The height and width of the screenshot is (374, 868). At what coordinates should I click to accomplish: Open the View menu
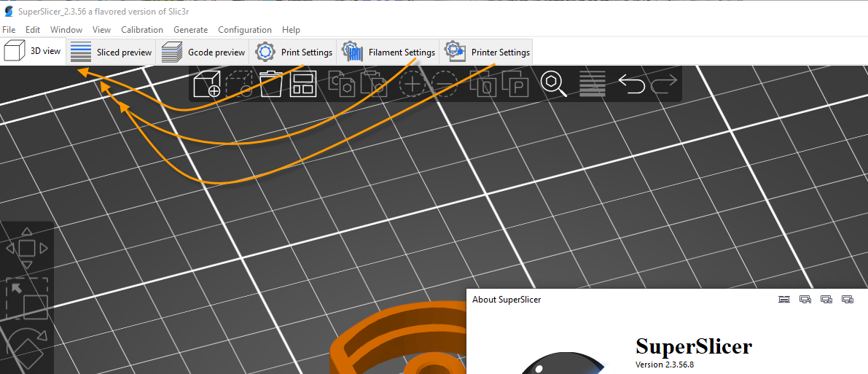[101, 30]
